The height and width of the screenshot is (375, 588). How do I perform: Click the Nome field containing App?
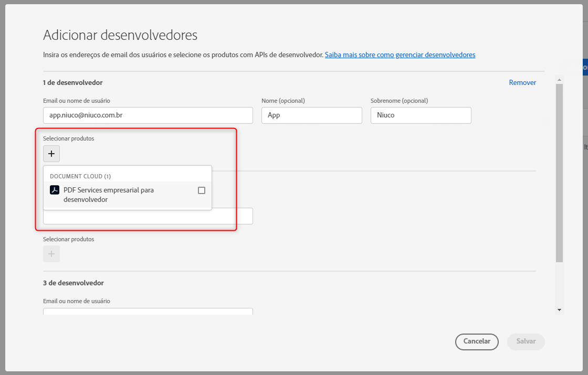(x=312, y=115)
